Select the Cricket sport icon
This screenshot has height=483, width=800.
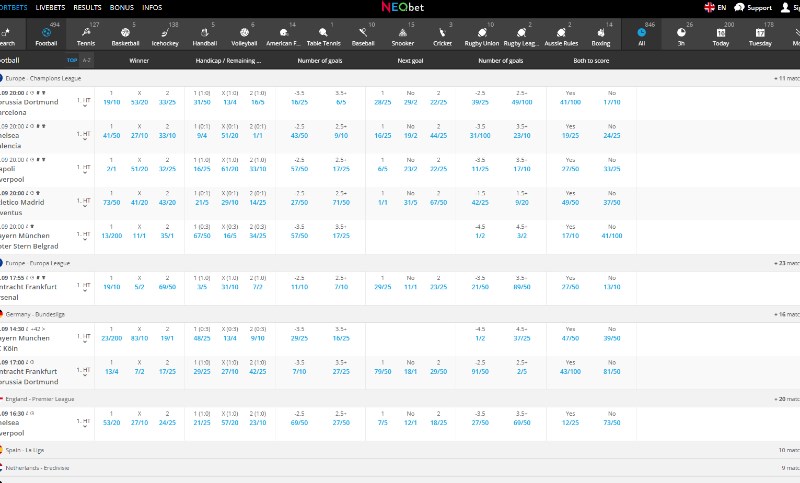(442, 35)
